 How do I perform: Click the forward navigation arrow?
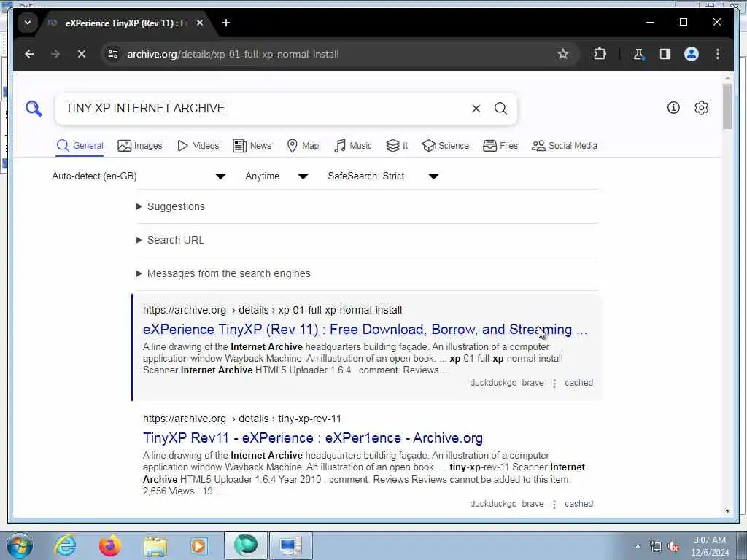click(x=55, y=54)
